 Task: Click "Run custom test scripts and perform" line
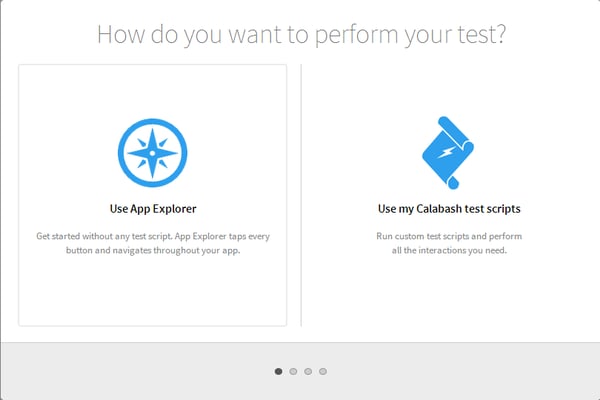(449, 236)
